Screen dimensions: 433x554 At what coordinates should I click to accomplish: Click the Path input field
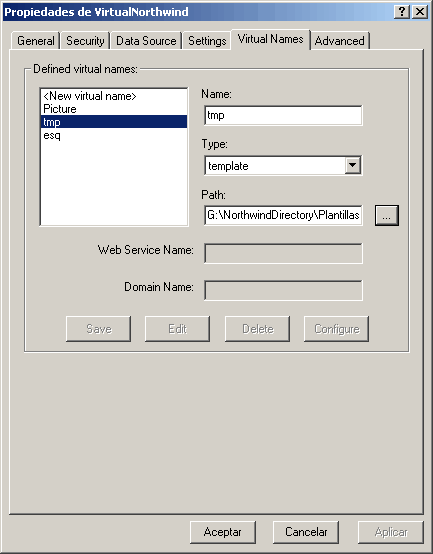point(283,215)
